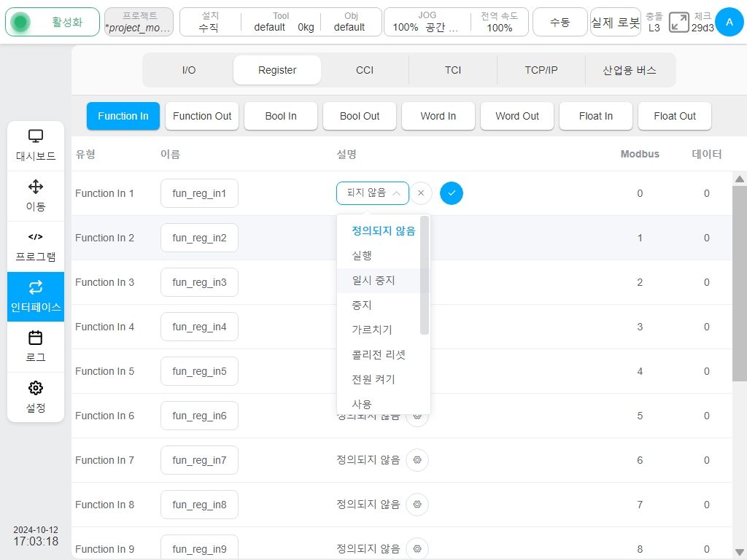Select the Bool Out sub-tab
Image resolution: width=747 pixels, height=560 pixels.
360,116
